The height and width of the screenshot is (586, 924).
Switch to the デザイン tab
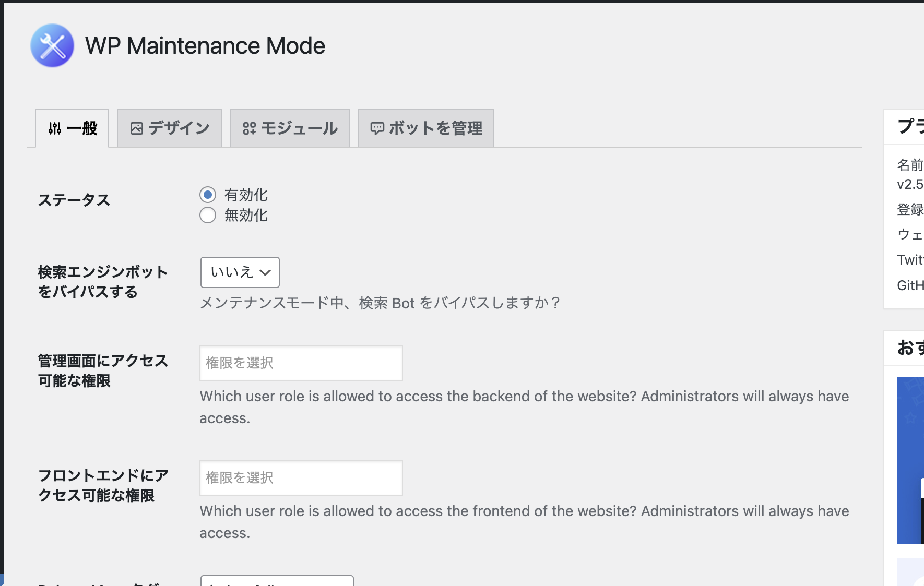(x=170, y=128)
